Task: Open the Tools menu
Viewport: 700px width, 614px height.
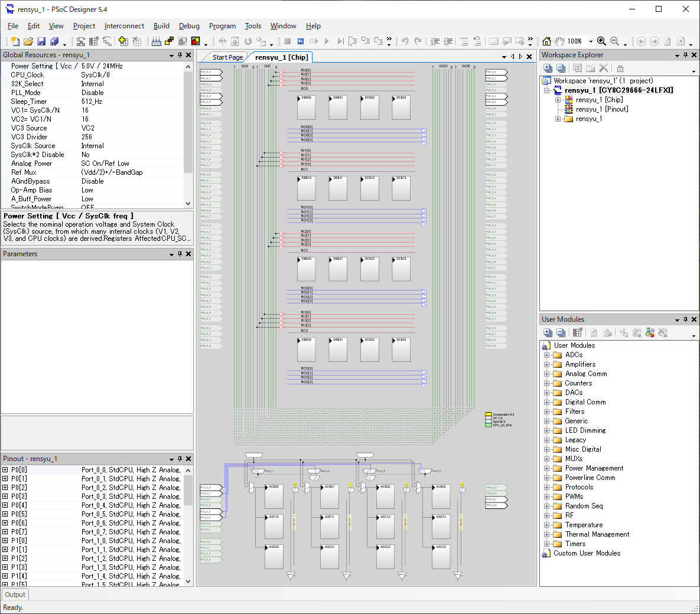Action: [253, 26]
